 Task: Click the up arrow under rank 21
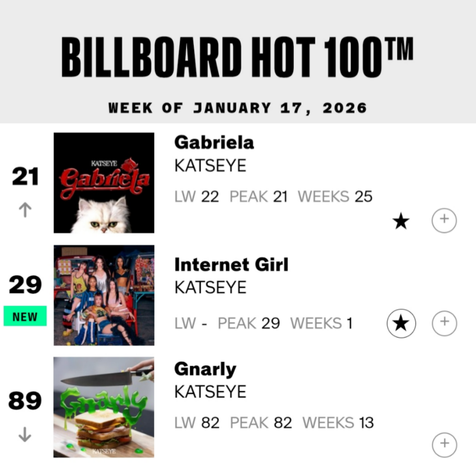point(25,210)
